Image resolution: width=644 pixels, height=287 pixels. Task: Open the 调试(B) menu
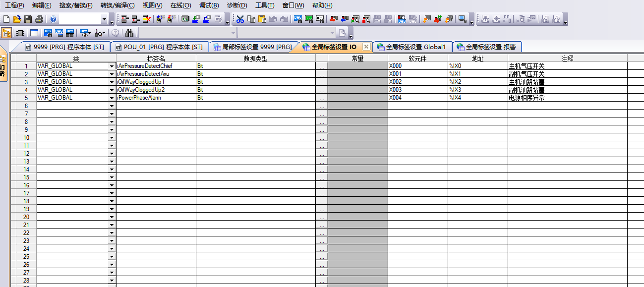tap(209, 5)
